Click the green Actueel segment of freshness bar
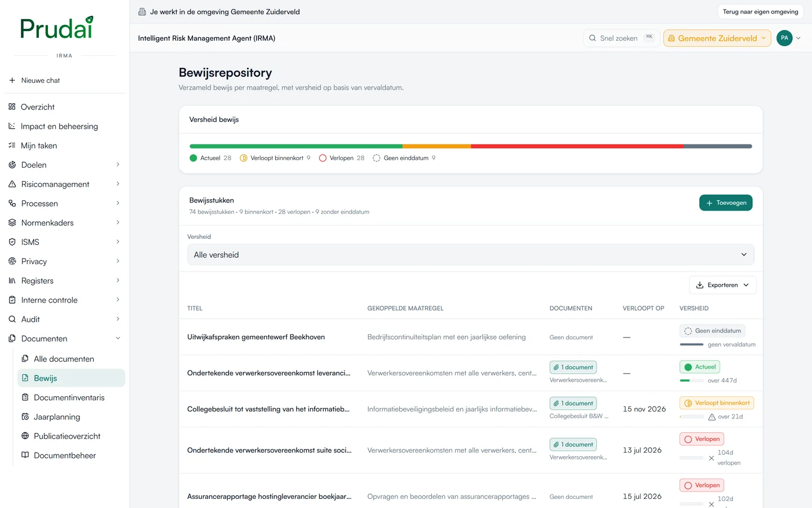The height and width of the screenshot is (508, 812). coord(296,146)
